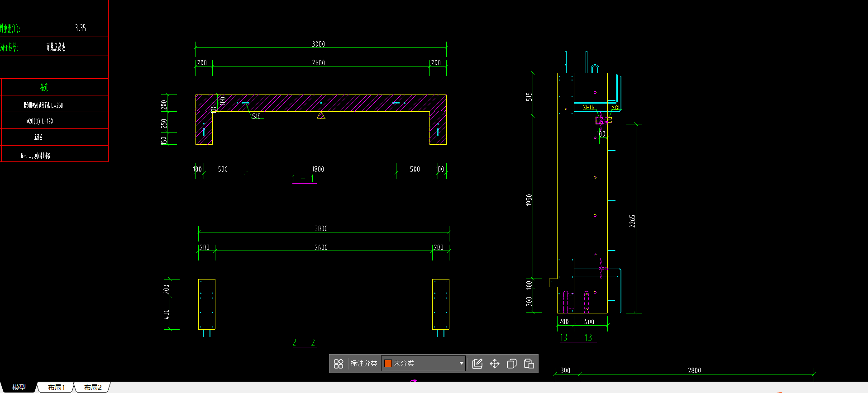Click the section title 1 - 1
This screenshot has width=868, height=393.
coord(304,179)
